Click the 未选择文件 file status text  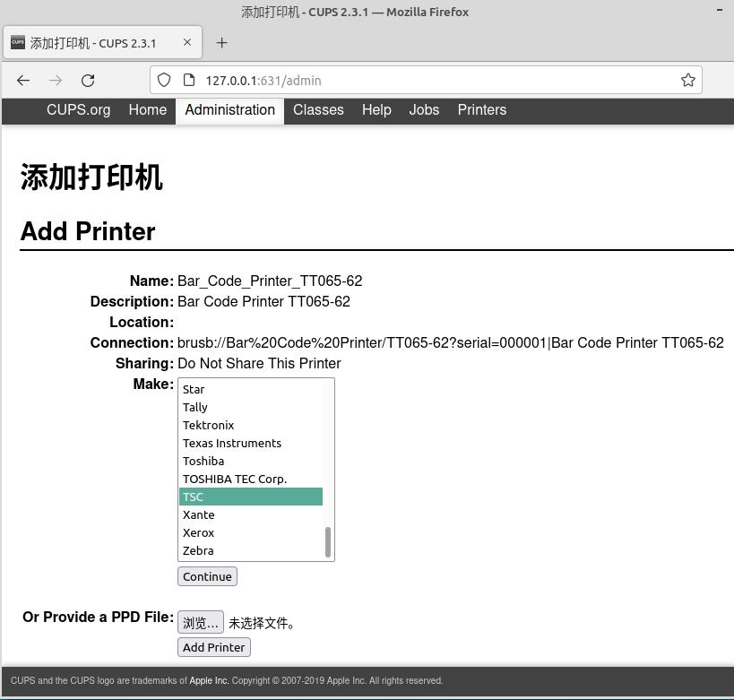pyautogui.click(x=262, y=623)
